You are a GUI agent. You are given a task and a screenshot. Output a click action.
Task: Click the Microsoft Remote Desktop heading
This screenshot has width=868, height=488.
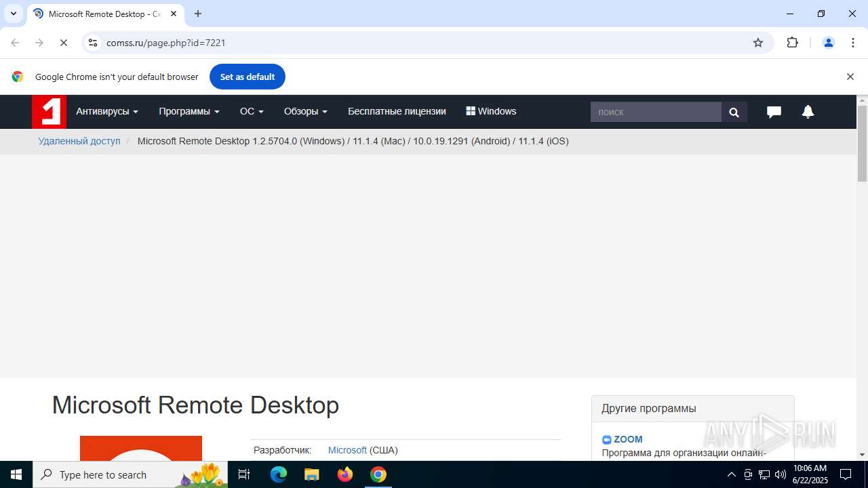click(x=195, y=405)
